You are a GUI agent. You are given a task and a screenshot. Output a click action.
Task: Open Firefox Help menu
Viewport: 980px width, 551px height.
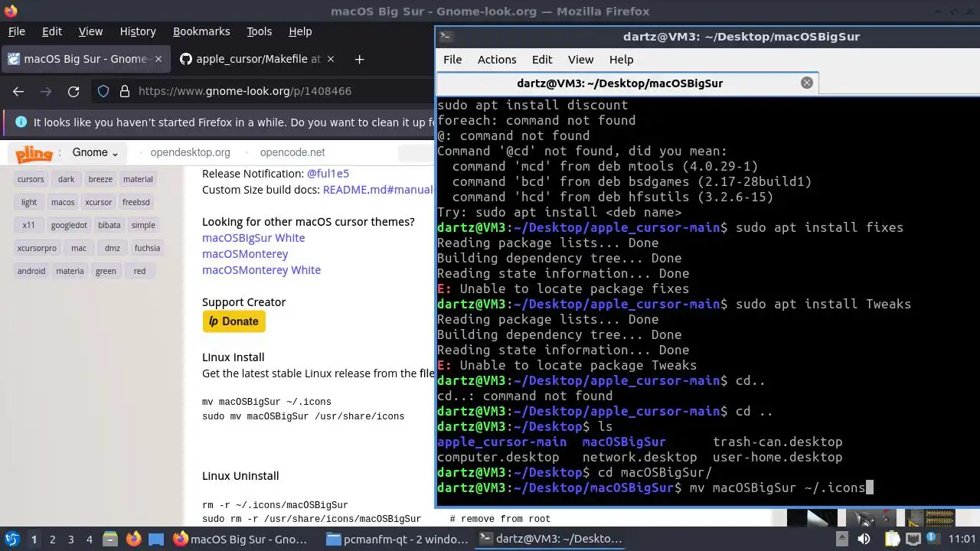tap(300, 31)
